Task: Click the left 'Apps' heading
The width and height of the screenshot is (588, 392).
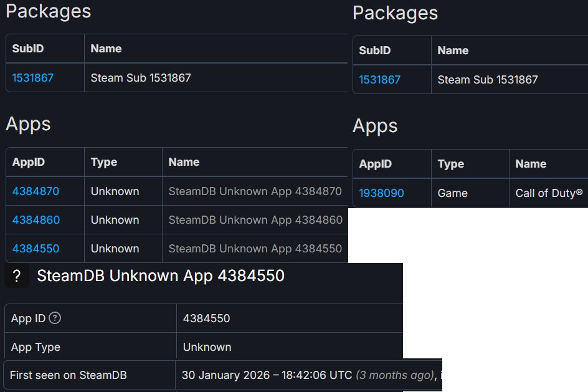Action: tap(28, 124)
